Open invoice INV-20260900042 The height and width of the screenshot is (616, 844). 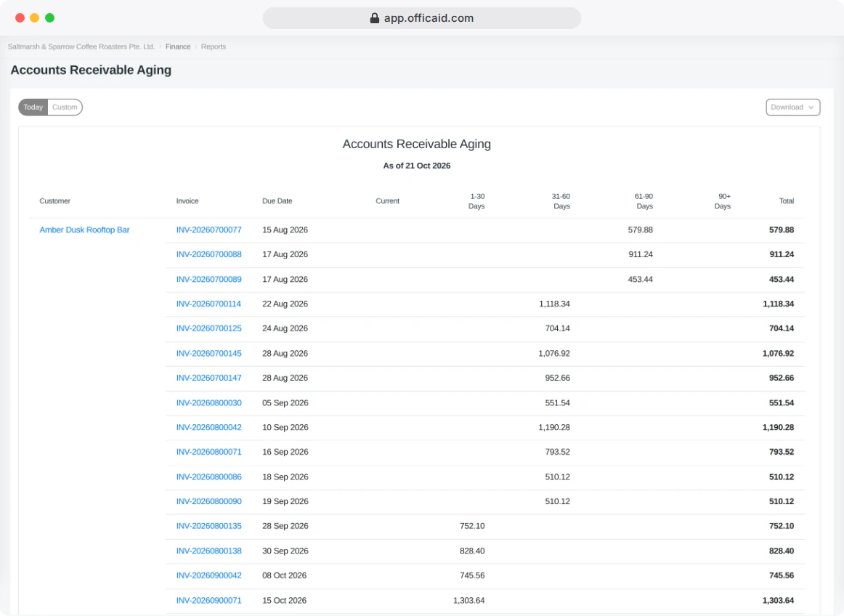[209, 575]
